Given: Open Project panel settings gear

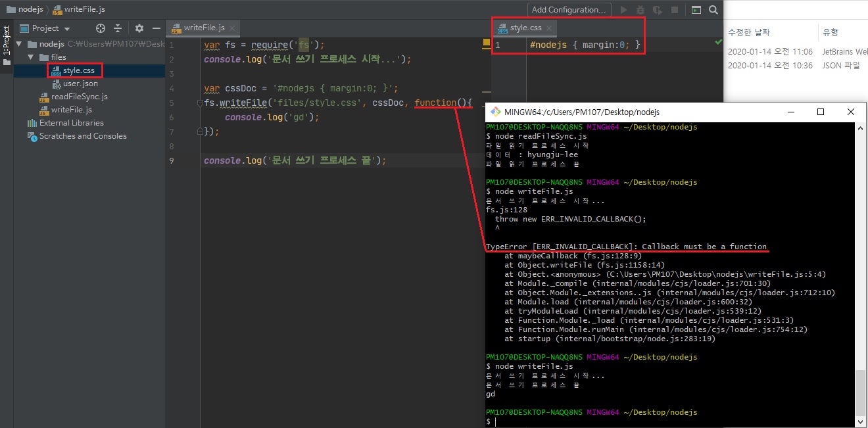Looking at the screenshot, I should tap(139, 28).
